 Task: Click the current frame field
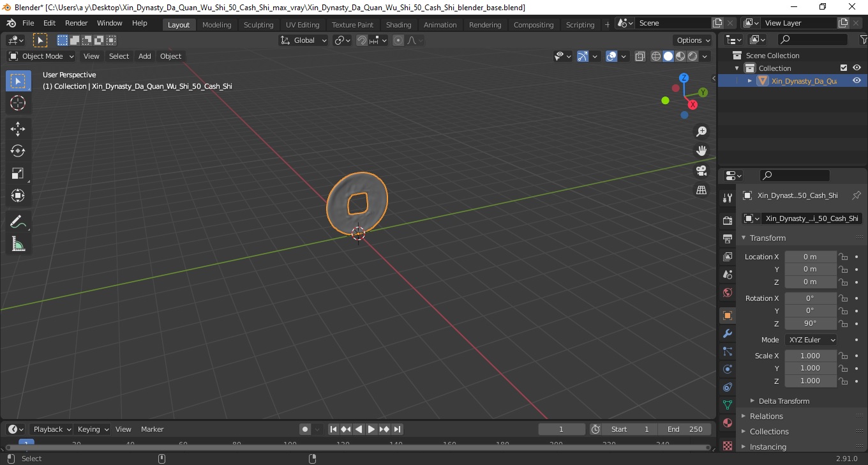[x=562, y=429]
